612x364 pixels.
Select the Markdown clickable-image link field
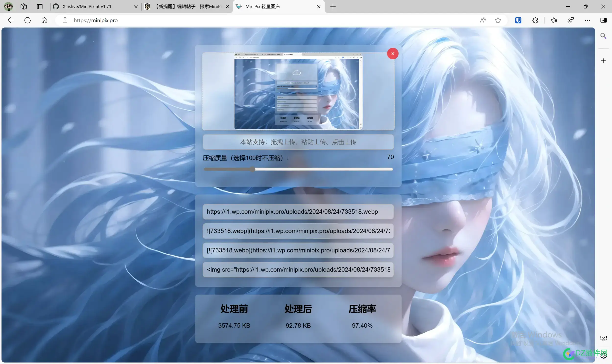point(298,250)
